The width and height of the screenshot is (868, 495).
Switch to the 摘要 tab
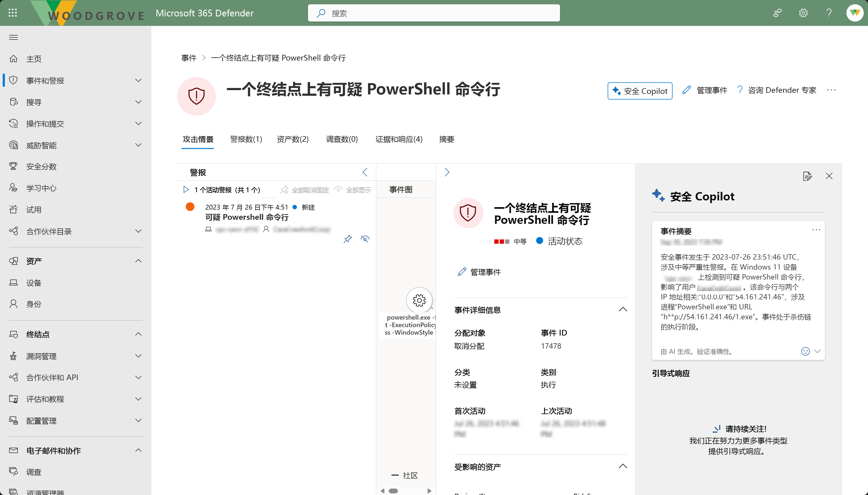coord(447,139)
